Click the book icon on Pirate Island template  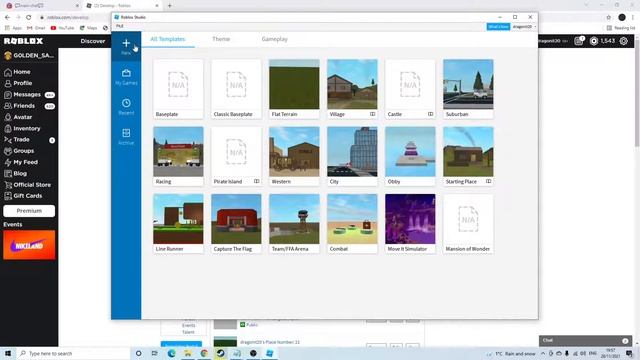pos(256,181)
